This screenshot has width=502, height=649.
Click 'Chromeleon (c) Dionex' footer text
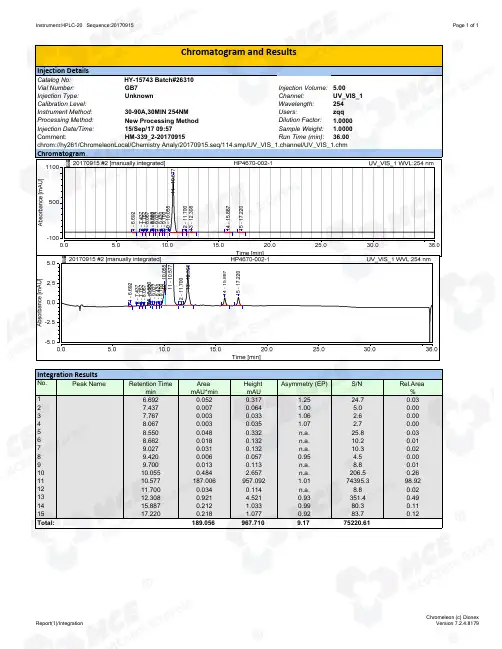[x=452, y=617]
